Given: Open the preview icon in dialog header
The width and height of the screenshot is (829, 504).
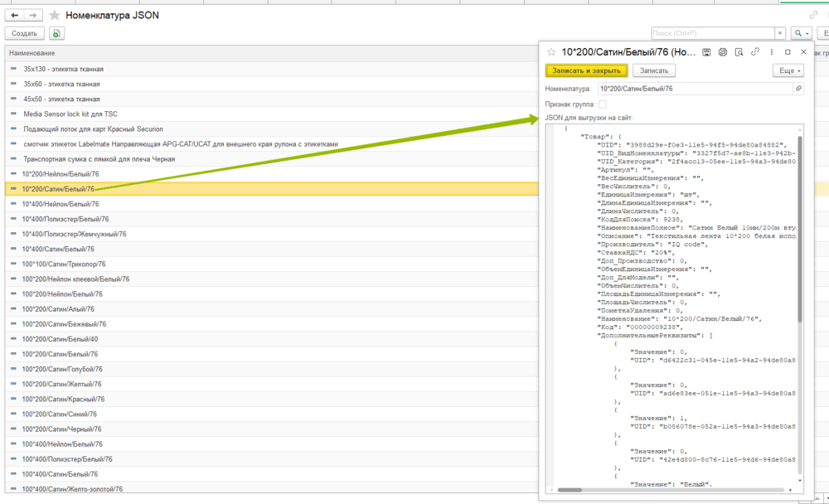Looking at the screenshot, I should click(x=739, y=51).
